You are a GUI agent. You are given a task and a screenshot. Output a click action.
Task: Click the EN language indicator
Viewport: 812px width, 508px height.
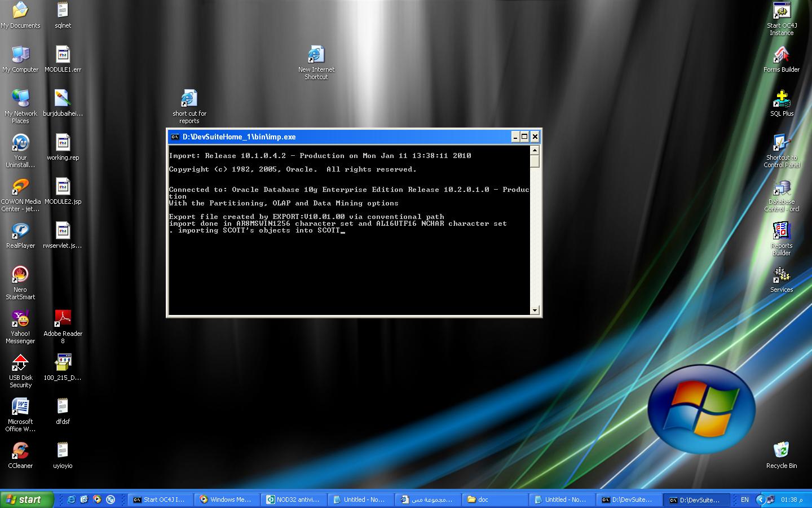(744, 500)
